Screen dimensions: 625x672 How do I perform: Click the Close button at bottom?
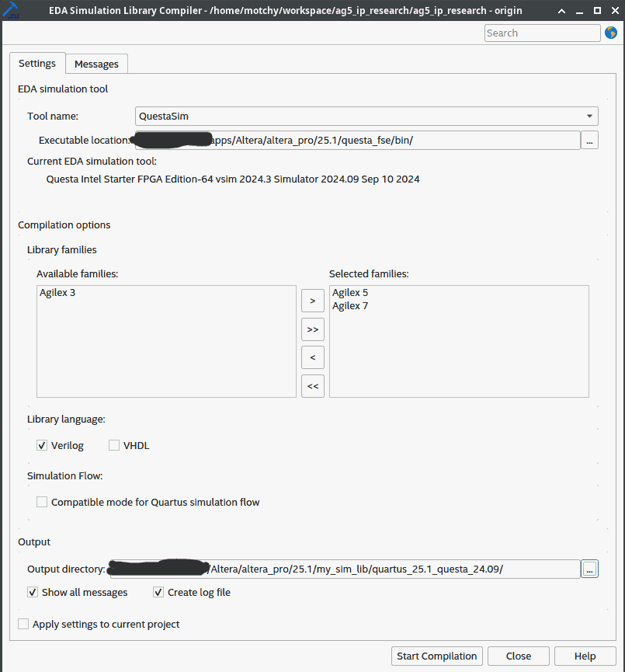tap(519, 656)
